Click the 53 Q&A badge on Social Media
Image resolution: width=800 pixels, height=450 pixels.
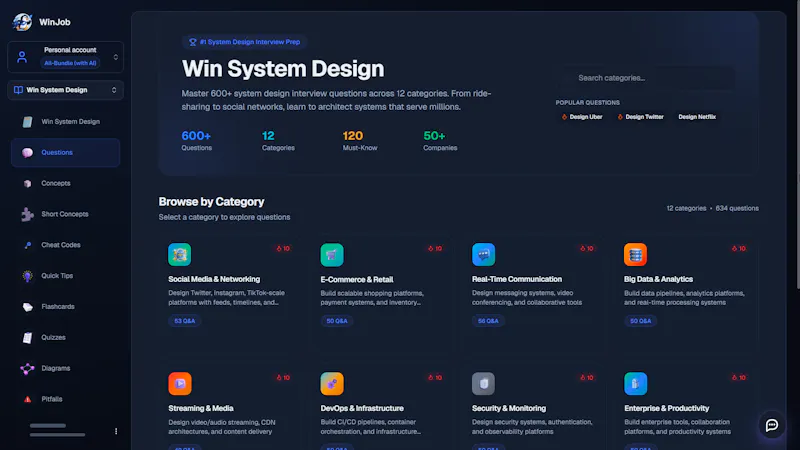point(185,321)
